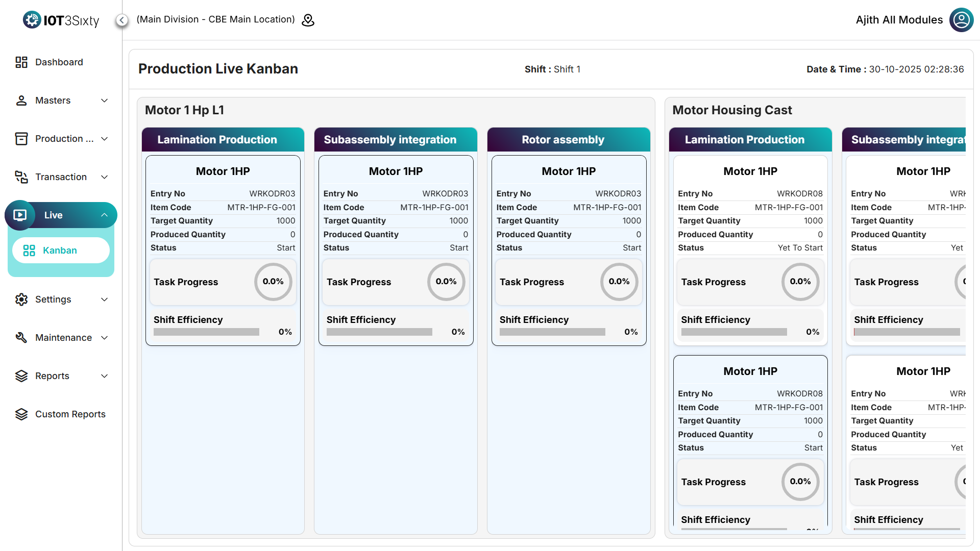This screenshot has width=980, height=551.
Task: Click Task Progress circle in Lamination Production card
Action: 273,282
